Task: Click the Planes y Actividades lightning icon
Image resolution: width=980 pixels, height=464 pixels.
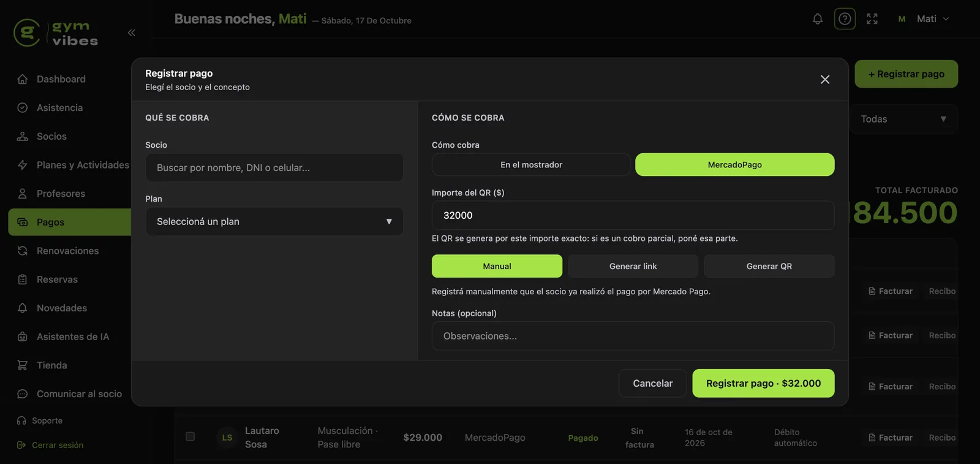Action: [x=23, y=165]
